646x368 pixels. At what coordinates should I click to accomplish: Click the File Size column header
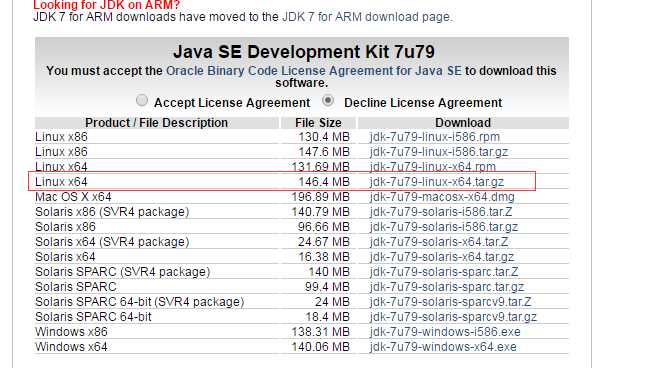(x=318, y=123)
